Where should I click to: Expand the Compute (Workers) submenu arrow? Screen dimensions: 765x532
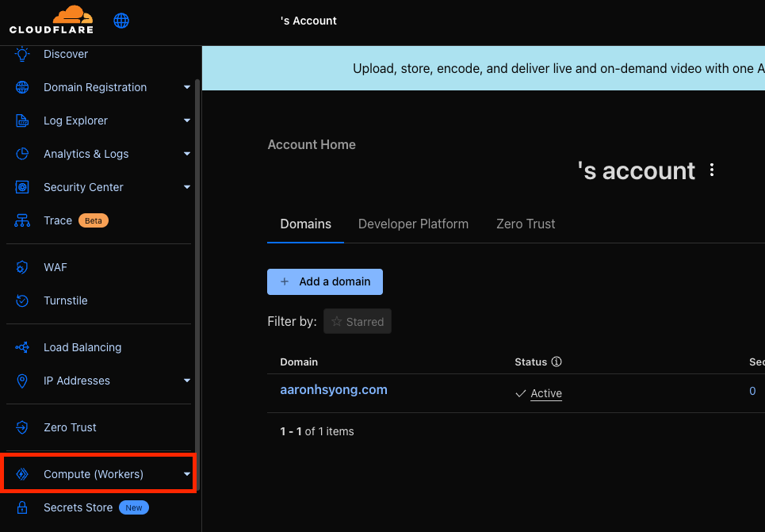(x=187, y=474)
